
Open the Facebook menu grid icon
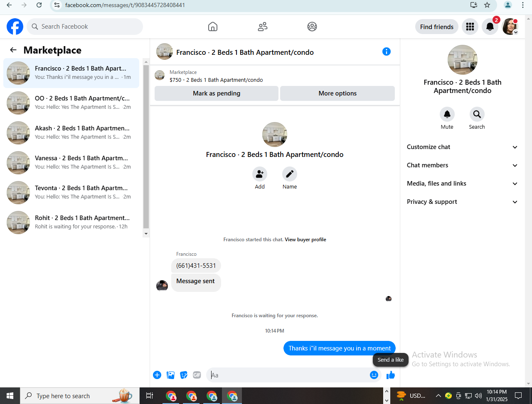coord(470,27)
